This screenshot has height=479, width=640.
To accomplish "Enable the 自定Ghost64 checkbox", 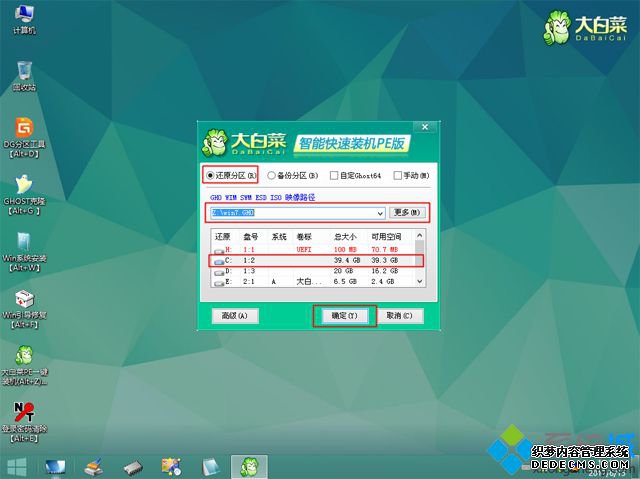I will pos(355,175).
